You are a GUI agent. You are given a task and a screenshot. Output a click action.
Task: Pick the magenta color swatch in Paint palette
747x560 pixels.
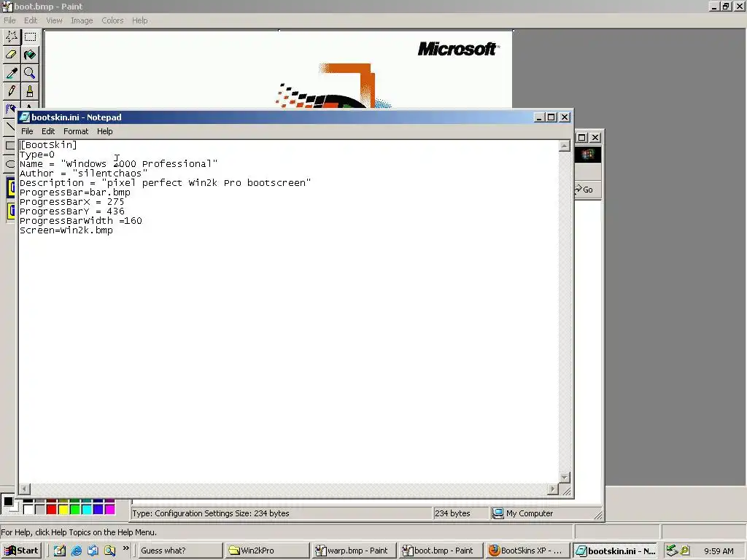pos(109,510)
